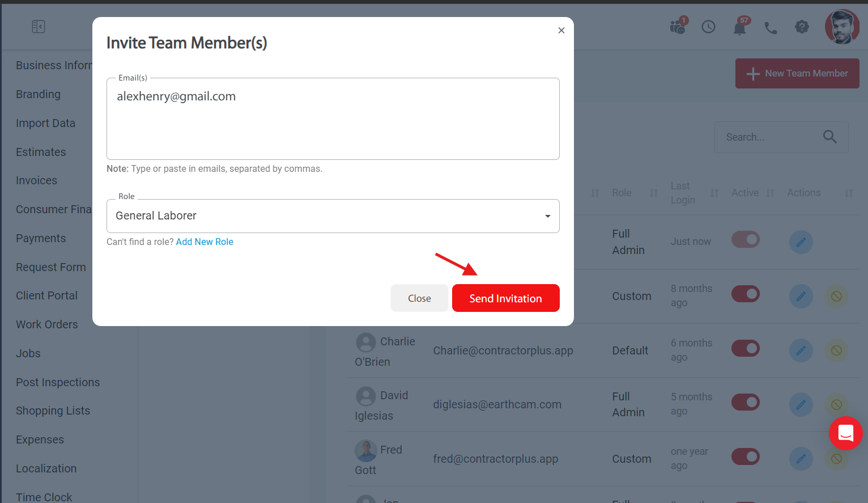This screenshot has height=503, width=868.
Task: Open the clock history icon in header
Action: [708, 27]
